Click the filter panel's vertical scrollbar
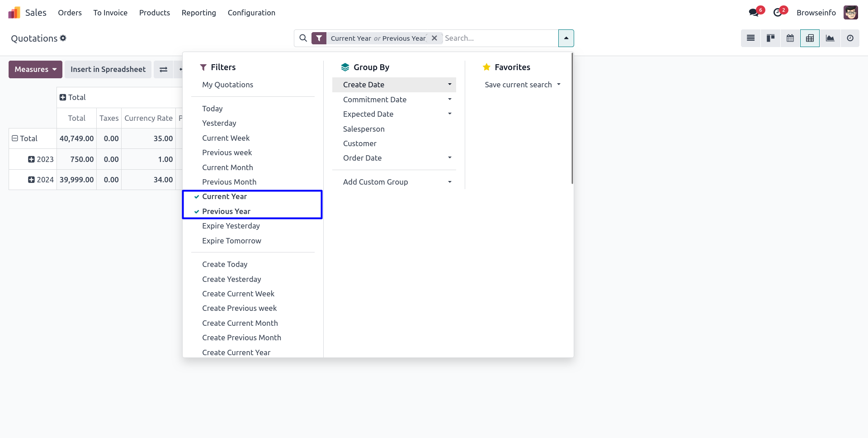This screenshot has height=438, width=868. [572, 119]
